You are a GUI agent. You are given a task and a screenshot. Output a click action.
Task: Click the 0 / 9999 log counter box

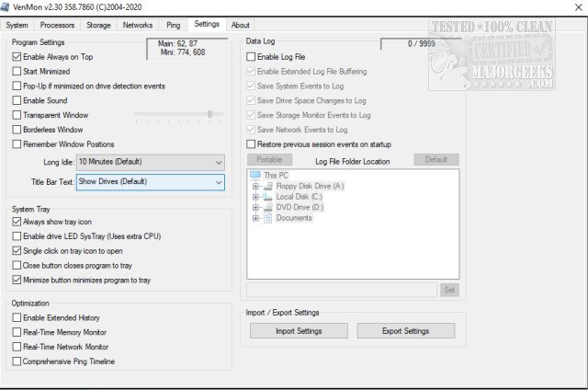[422, 43]
